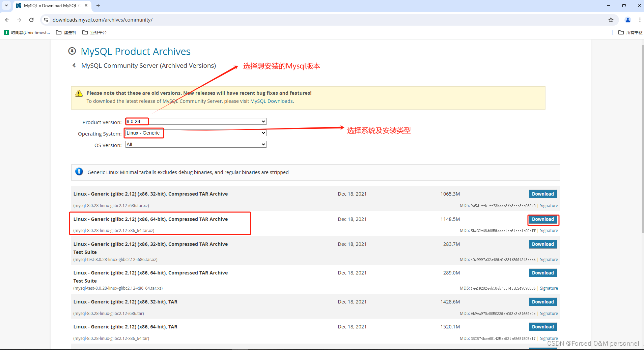This screenshot has width=644, height=350.
Task: Open Signature link for mysql-test i686 file
Action: [549, 260]
